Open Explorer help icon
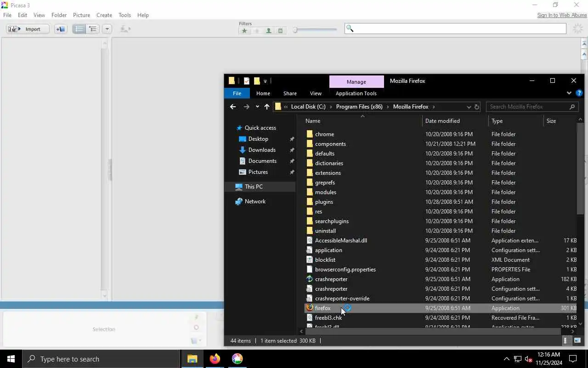The image size is (588, 368). click(579, 93)
